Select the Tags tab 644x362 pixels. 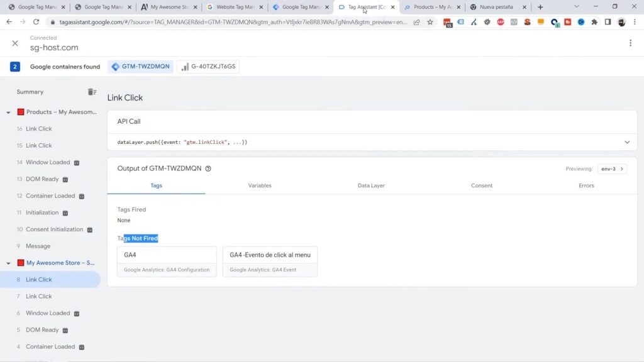pyautogui.click(x=156, y=185)
